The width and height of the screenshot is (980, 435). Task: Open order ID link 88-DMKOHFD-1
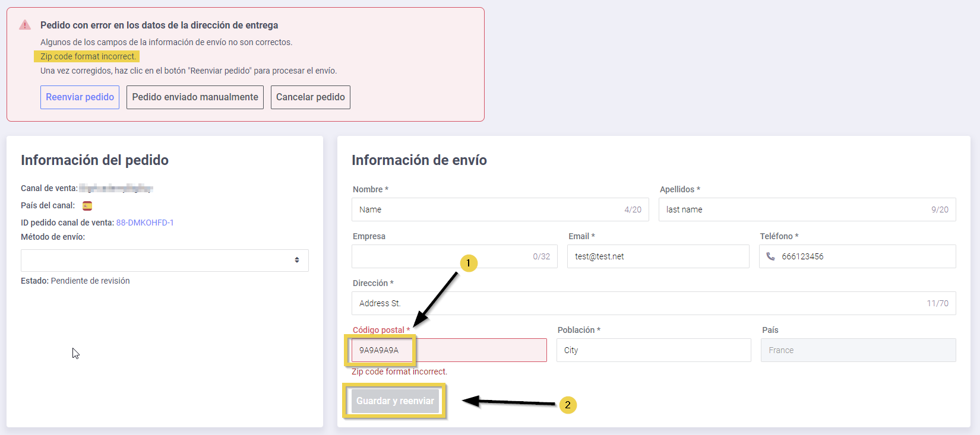tap(145, 223)
